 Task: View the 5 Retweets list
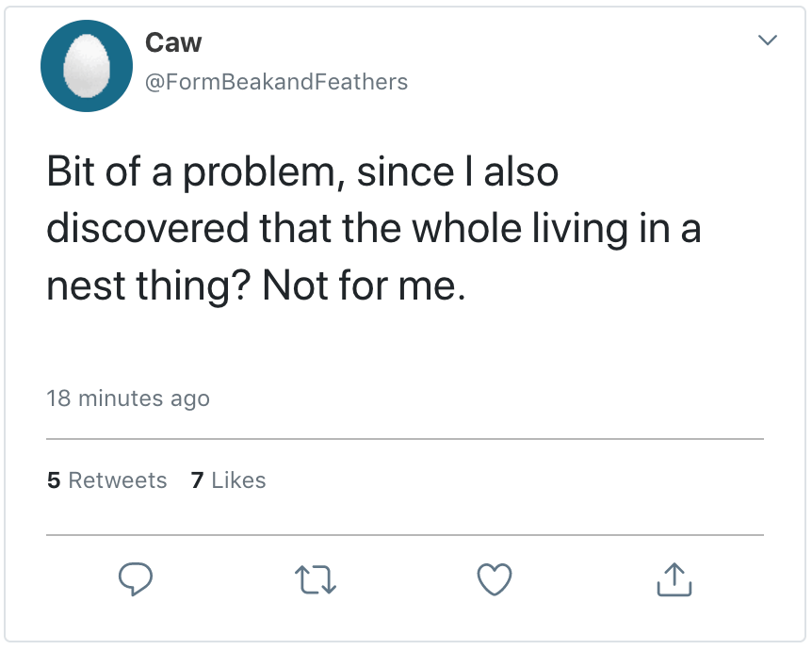click(x=106, y=480)
